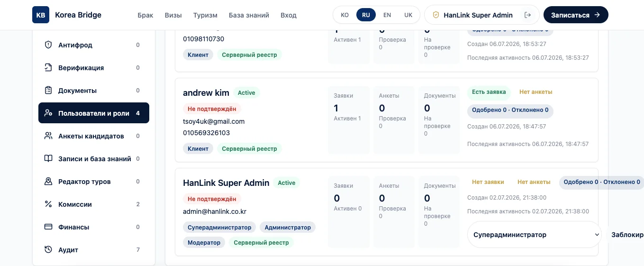This screenshot has height=266, width=644.
Task: Click the Записи и база знаний book icon
Action: [48, 159]
